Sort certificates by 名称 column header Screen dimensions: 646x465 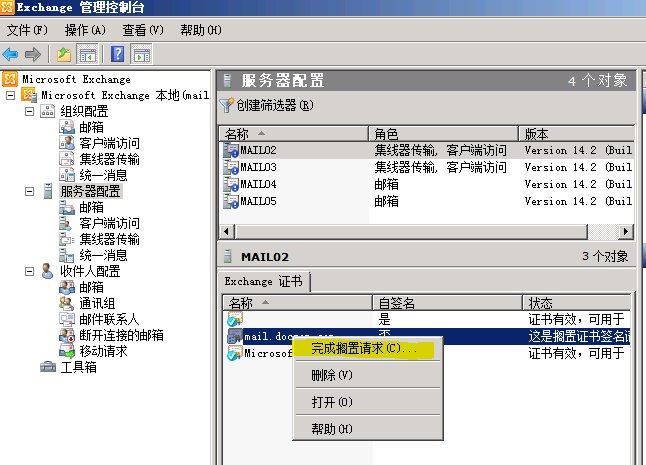[x=297, y=303]
